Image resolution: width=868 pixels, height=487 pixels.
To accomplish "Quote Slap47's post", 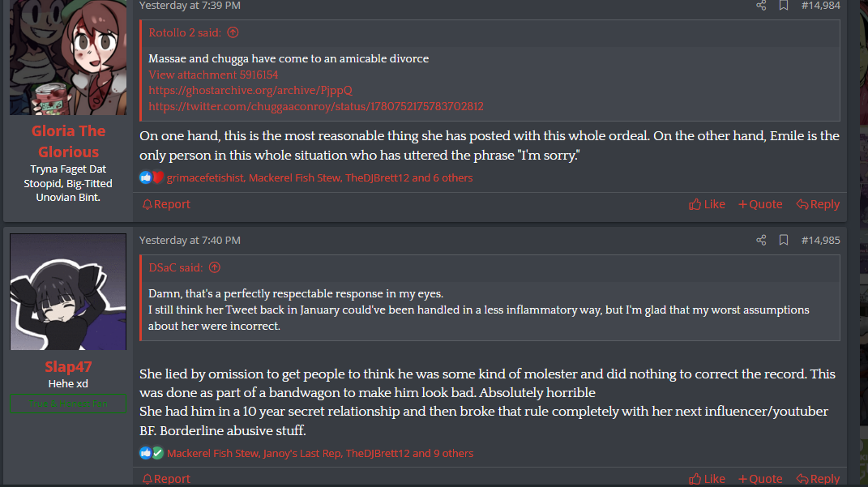I will click(x=760, y=479).
